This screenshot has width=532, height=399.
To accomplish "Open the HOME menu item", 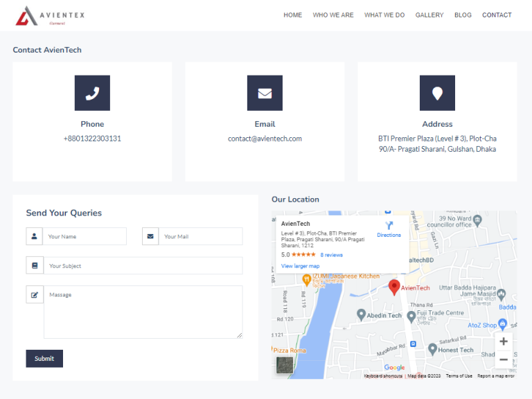I will (292, 15).
